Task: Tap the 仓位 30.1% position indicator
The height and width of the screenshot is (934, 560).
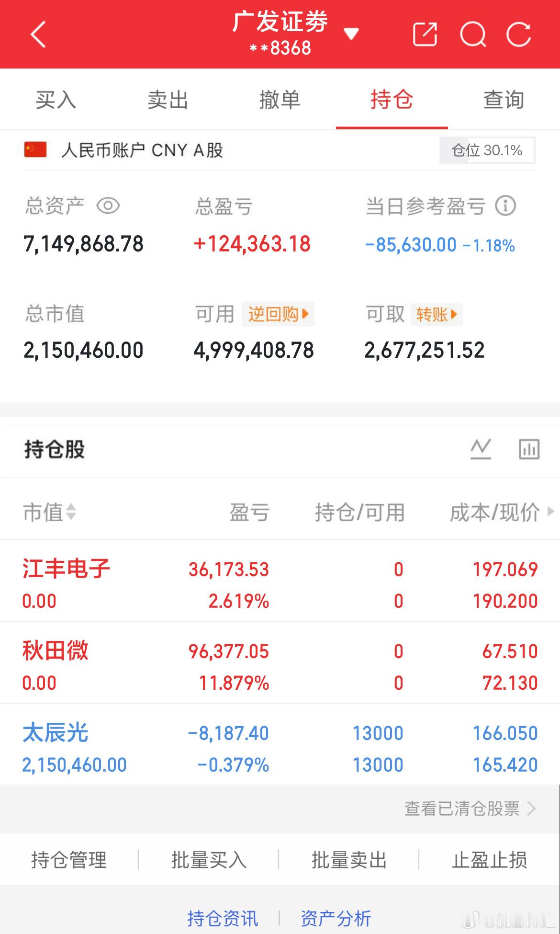Action: [x=487, y=150]
